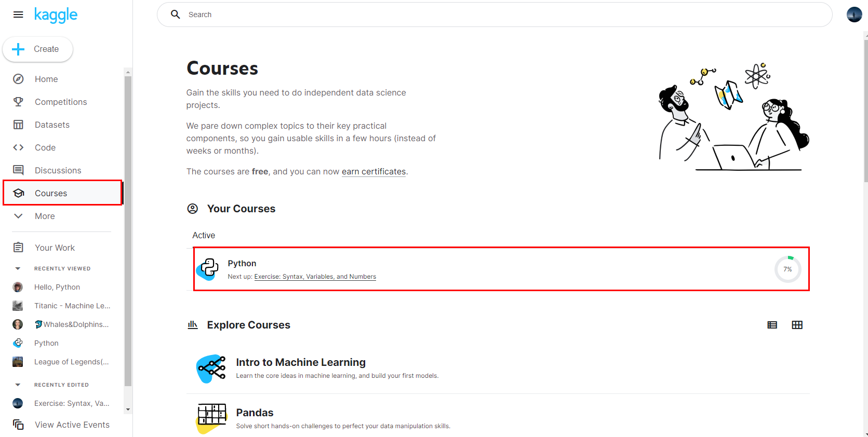Click the sidebar scrollbar thumb
The image size is (868, 437).
128,231
